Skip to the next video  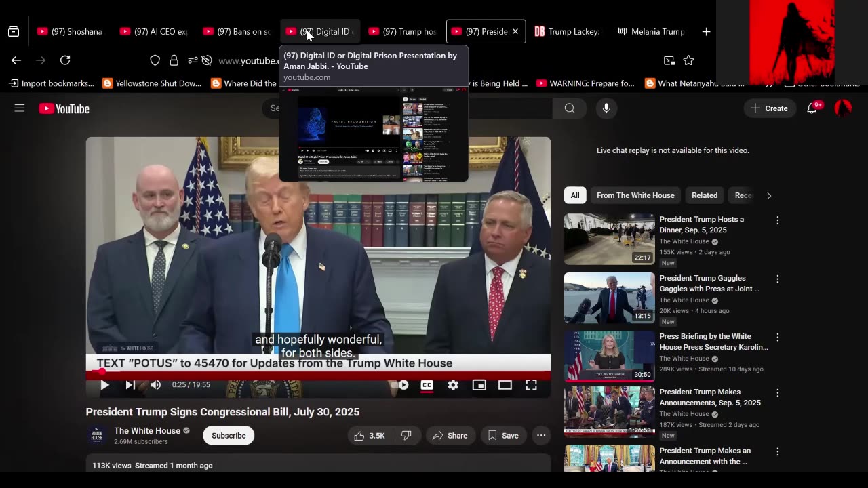pos(130,385)
